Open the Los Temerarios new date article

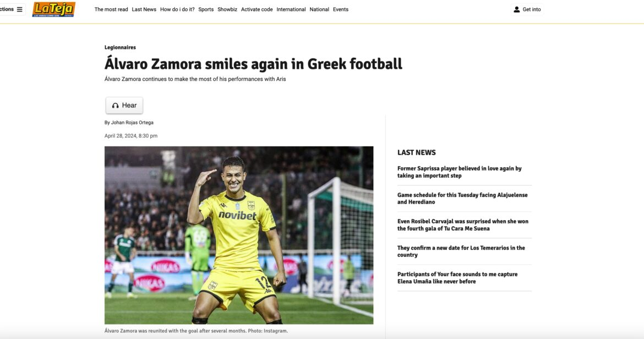tap(461, 251)
